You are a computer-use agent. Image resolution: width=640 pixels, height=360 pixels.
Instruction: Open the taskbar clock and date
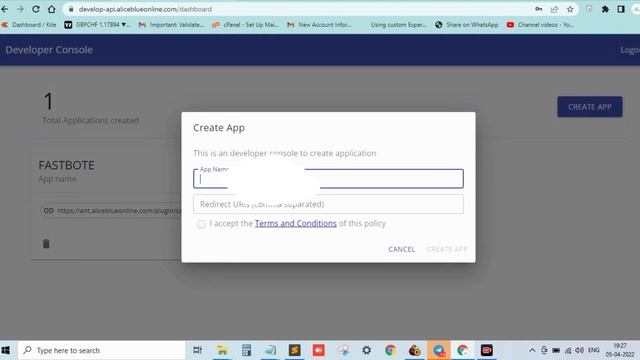pyautogui.click(x=620, y=350)
